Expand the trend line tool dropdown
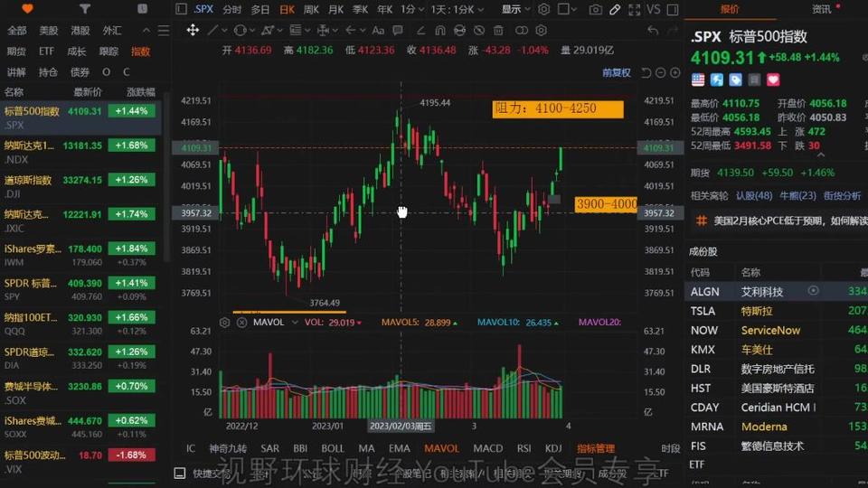The width and height of the screenshot is (868, 488). (224, 31)
